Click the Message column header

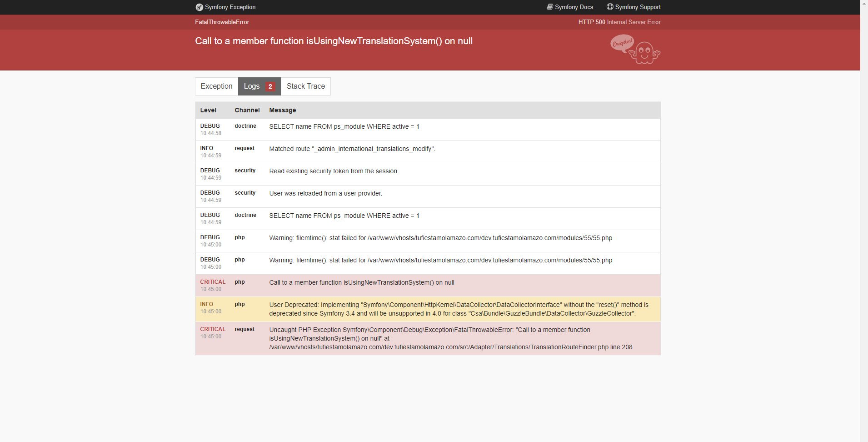pos(283,110)
